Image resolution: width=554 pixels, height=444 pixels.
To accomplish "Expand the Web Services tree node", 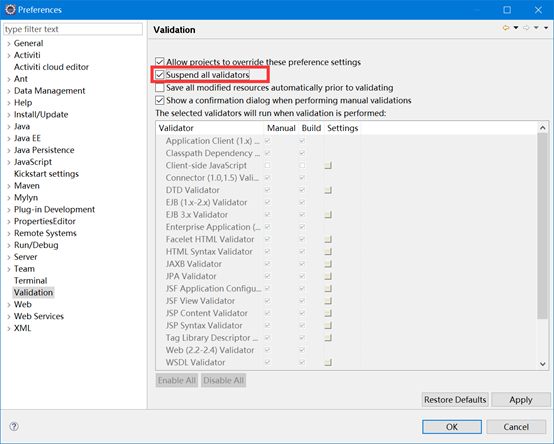I will point(8,317).
